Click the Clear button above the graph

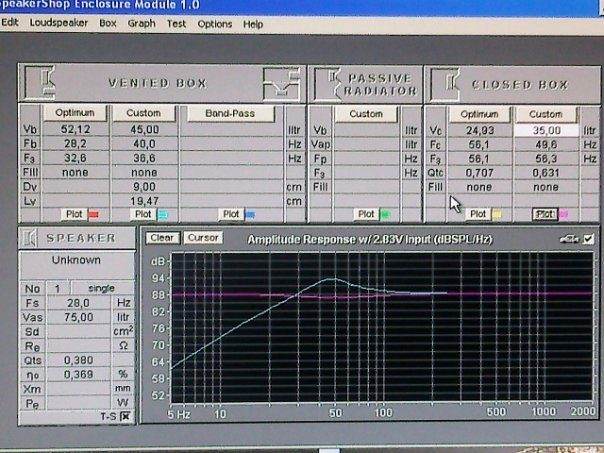[164, 238]
